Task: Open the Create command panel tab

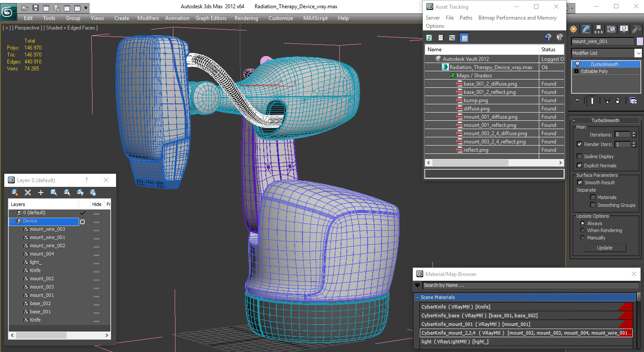Action: [574, 29]
